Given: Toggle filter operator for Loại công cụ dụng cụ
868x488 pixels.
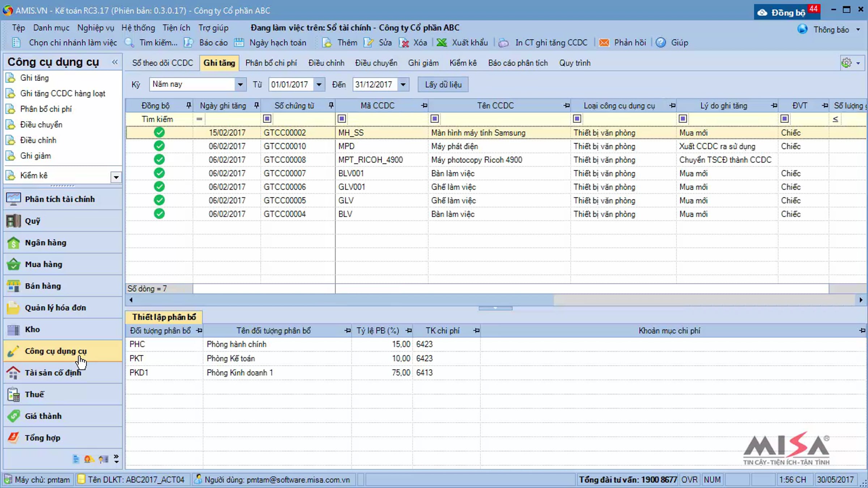Looking at the screenshot, I should coord(577,119).
